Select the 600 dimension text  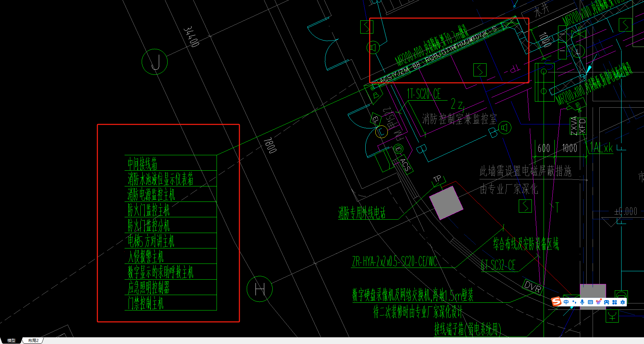point(544,148)
